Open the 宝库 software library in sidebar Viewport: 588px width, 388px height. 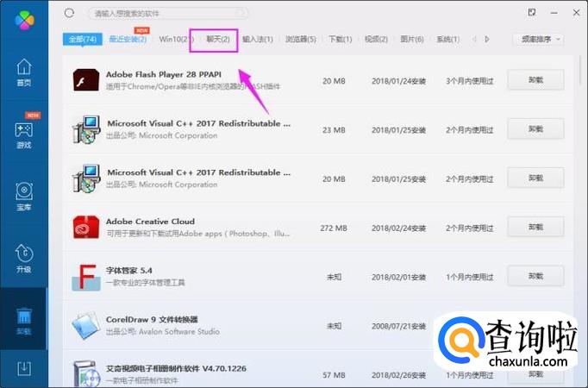24,197
